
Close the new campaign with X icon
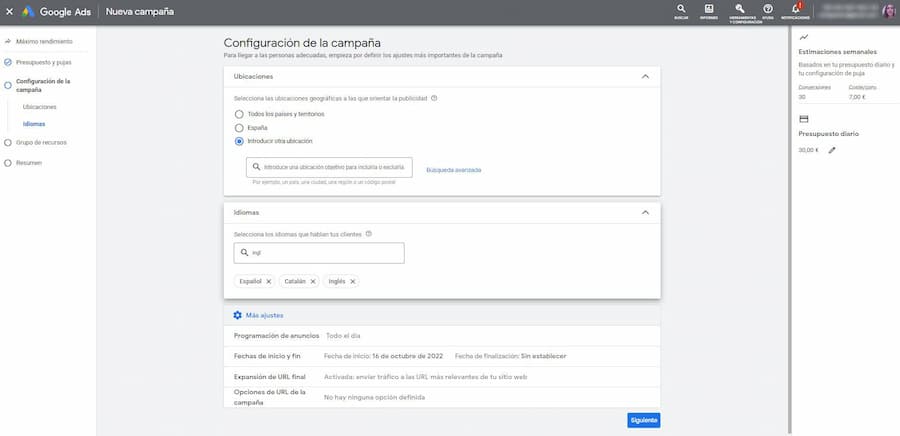click(x=9, y=13)
